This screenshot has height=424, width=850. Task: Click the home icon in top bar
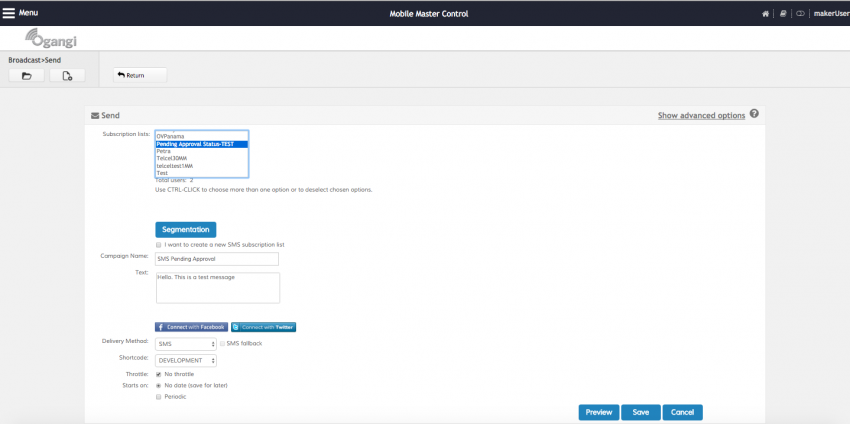click(x=765, y=14)
